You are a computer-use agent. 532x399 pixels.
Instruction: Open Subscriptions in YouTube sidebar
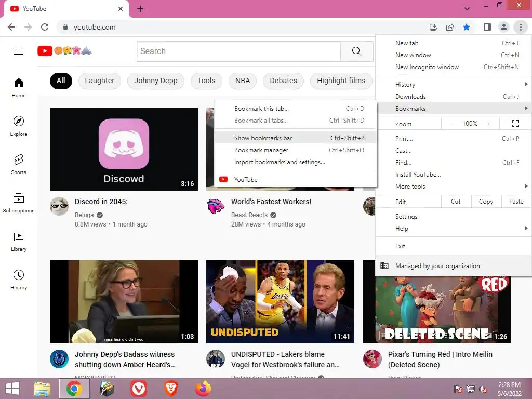pyautogui.click(x=19, y=203)
